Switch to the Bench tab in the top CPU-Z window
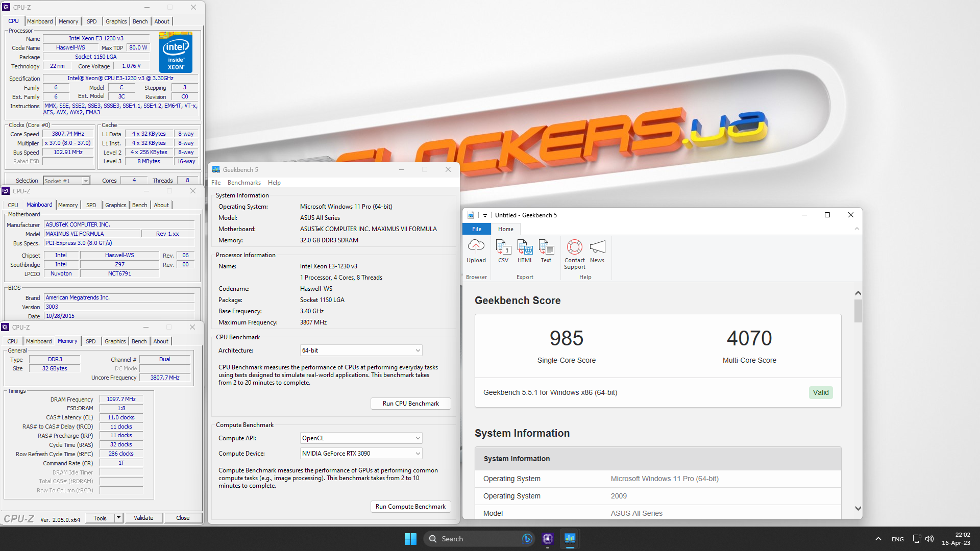This screenshot has width=980, height=551. (x=140, y=21)
